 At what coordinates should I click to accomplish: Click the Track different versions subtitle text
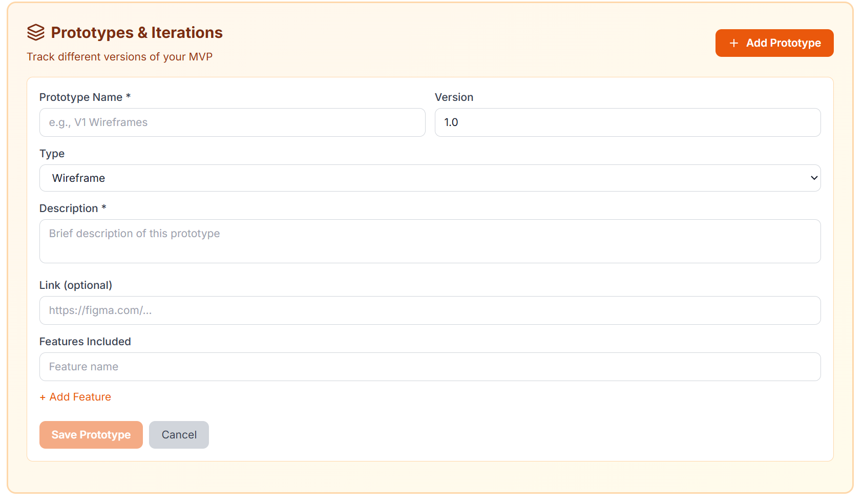point(120,56)
